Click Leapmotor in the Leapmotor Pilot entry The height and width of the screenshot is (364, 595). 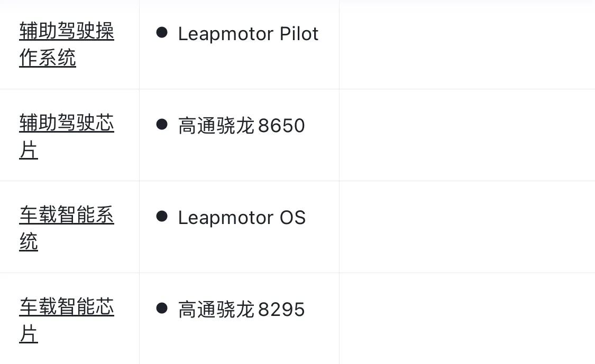(226, 34)
